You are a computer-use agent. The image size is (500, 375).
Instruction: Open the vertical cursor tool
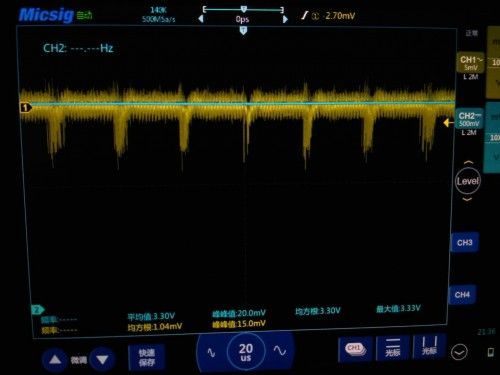click(x=429, y=346)
